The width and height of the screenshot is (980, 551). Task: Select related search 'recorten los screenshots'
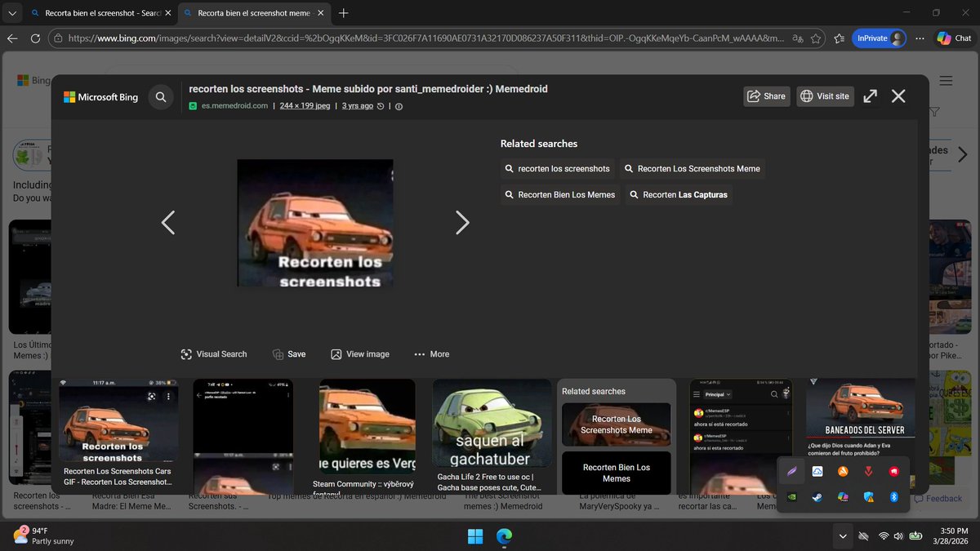(x=558, y=169)
